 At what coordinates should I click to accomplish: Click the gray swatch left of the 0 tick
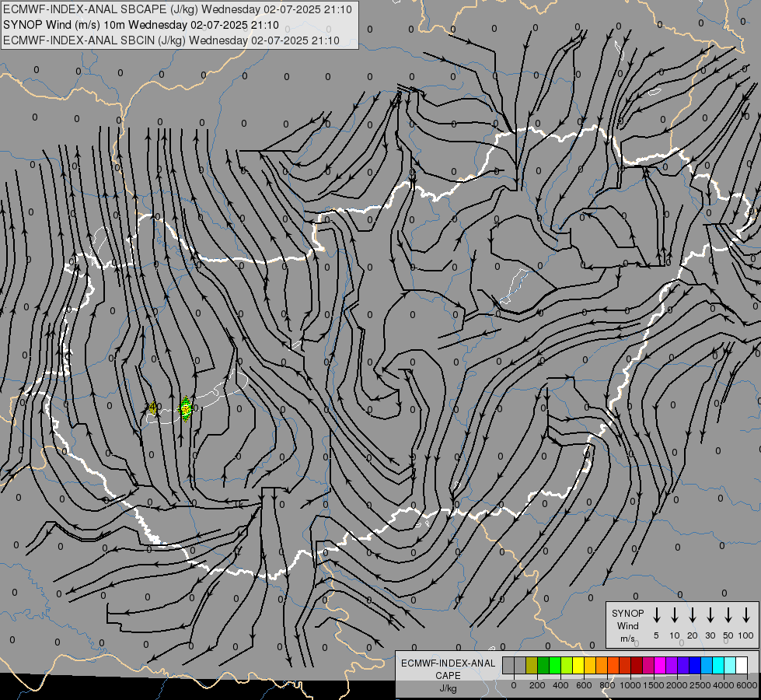coord(508,665)
